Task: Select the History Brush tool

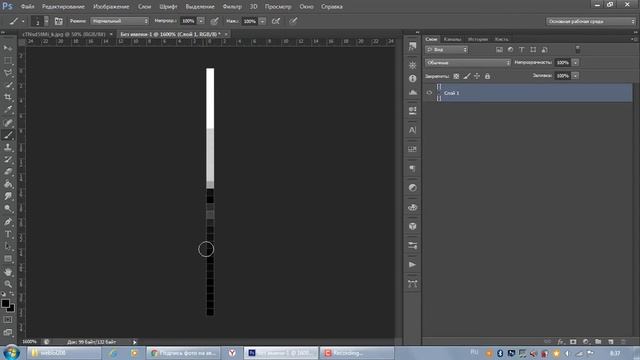Action: (8, 159)
